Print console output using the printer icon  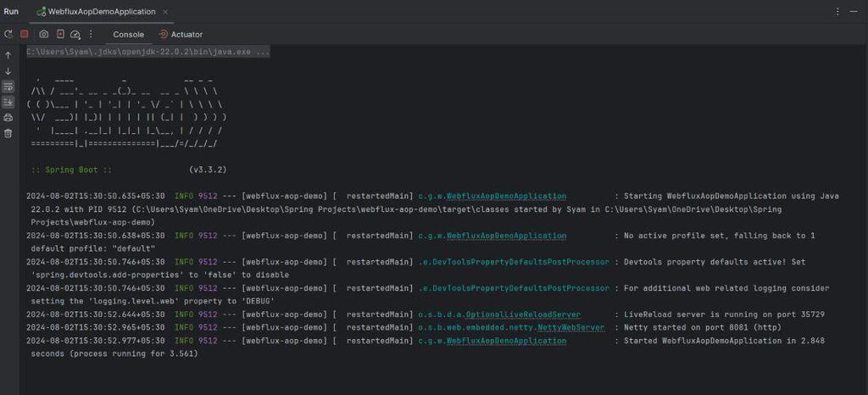8,118
